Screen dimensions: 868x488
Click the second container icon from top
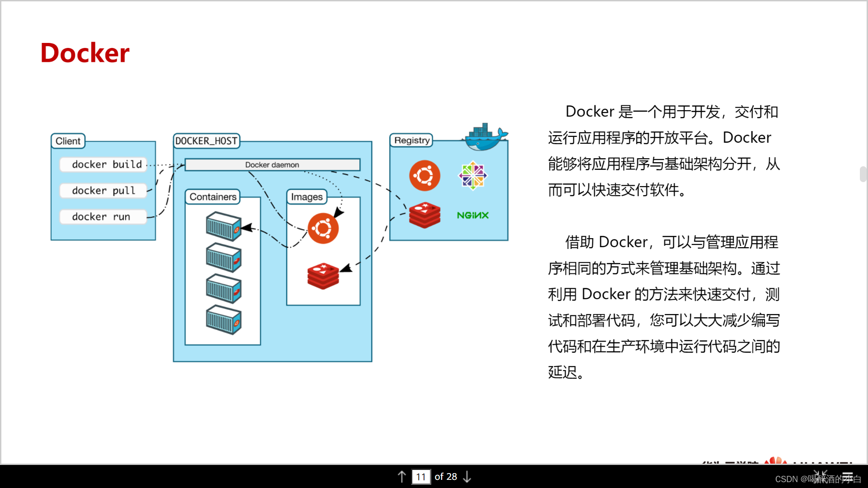coord(223,258)
